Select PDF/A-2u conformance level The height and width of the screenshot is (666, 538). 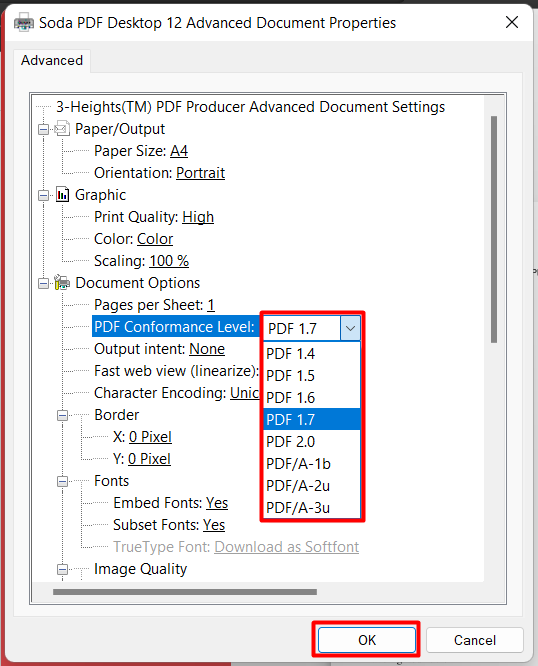[312, 486]
